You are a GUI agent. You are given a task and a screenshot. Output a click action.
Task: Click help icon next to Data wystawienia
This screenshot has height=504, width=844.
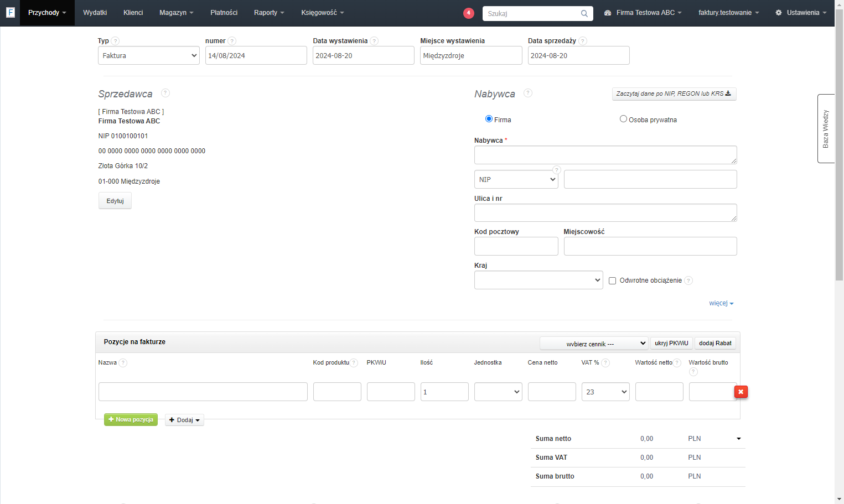374,41
